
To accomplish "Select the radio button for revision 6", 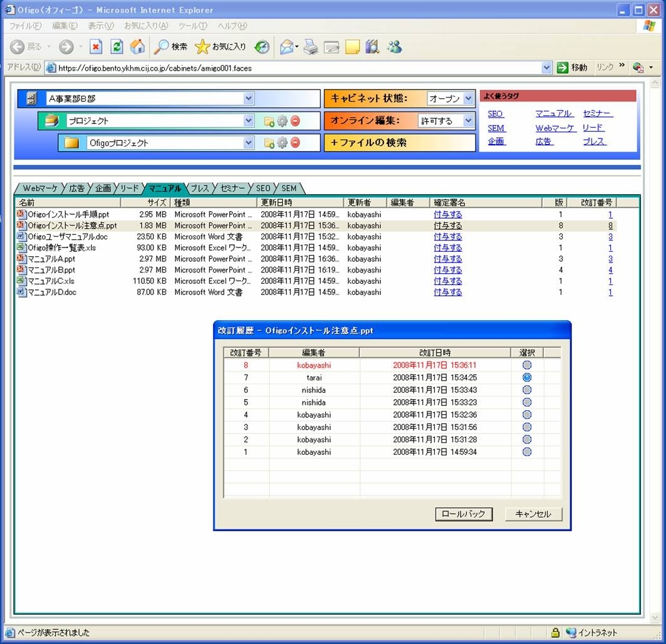I will [527, 390].
